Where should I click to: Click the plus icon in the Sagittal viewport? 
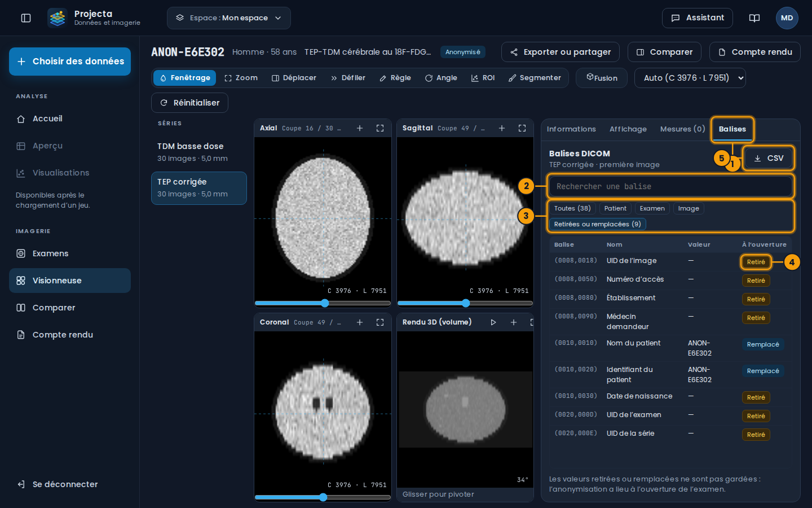[502, 128]
